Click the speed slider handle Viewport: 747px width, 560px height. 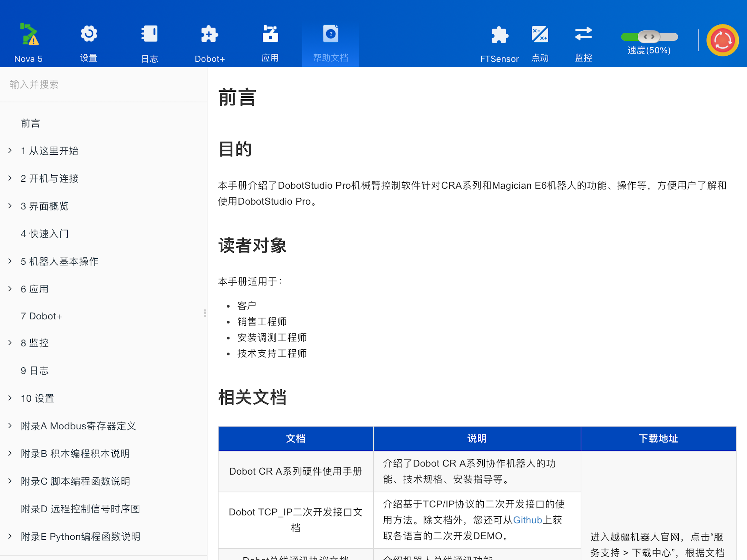coord(649,36)
